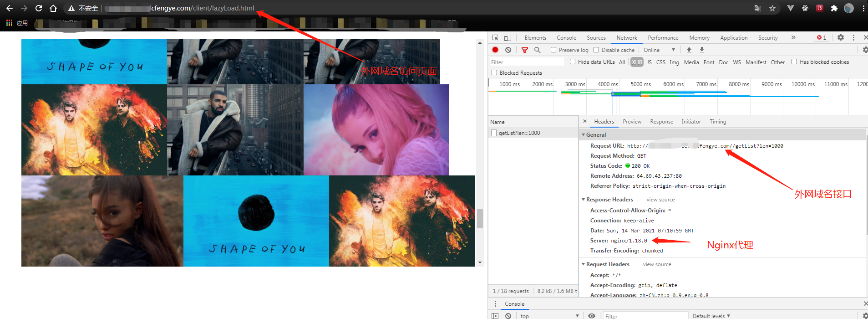868x319 pixels.
Task: Focus the console Filter input
Action: coord(645,316)
